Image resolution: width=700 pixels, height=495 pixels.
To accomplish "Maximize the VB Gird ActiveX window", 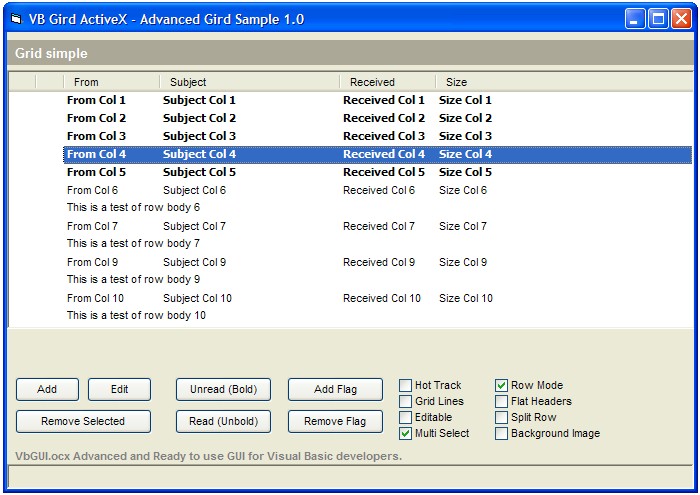I will (x=658, y=19).
